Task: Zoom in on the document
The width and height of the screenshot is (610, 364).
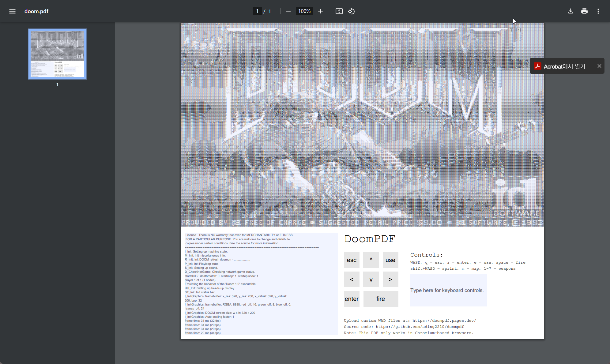Action: tap(320, 11)
